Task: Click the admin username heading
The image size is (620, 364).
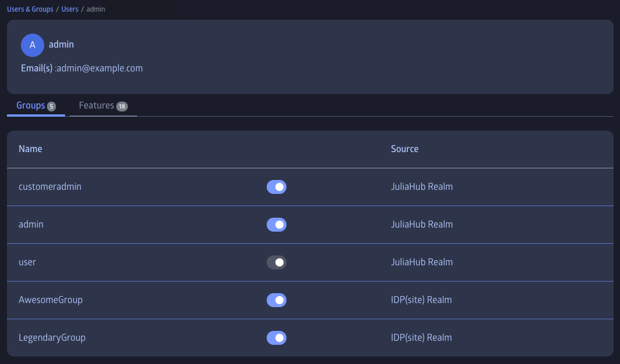Action: [x=61, y=45]
